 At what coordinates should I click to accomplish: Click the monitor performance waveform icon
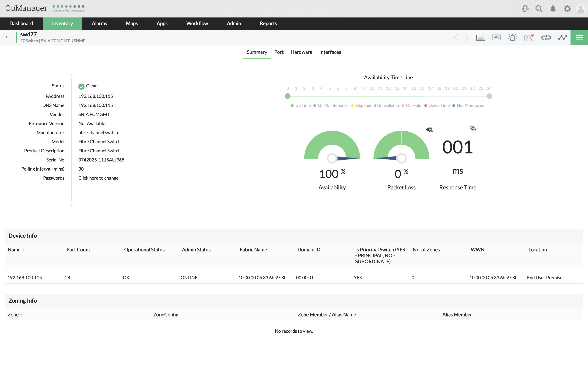496,38
